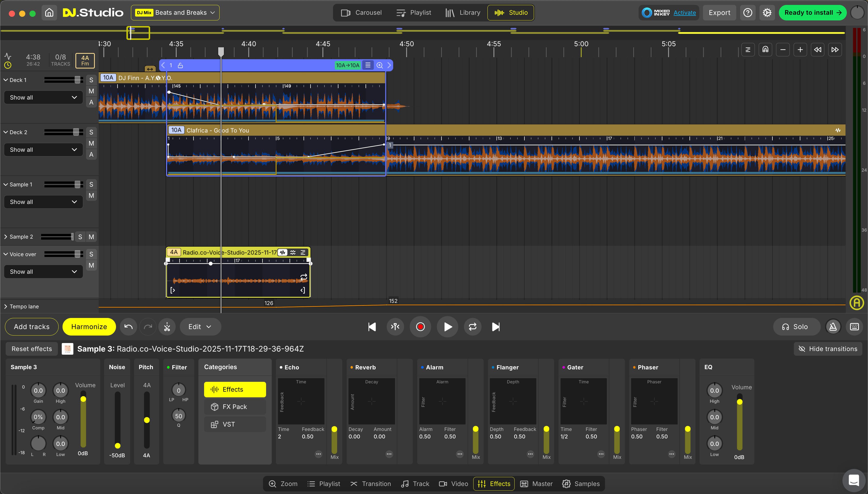Open the Carousel view
This screenshot has width=868, height=494.
pyautogui.click(x=361, y=13)
